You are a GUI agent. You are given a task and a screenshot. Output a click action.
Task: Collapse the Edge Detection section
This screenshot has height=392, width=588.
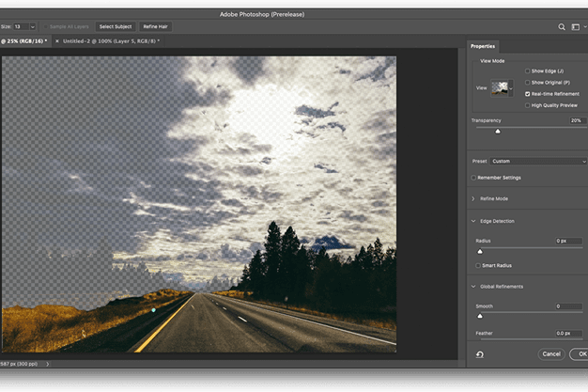tap(473, 221)
